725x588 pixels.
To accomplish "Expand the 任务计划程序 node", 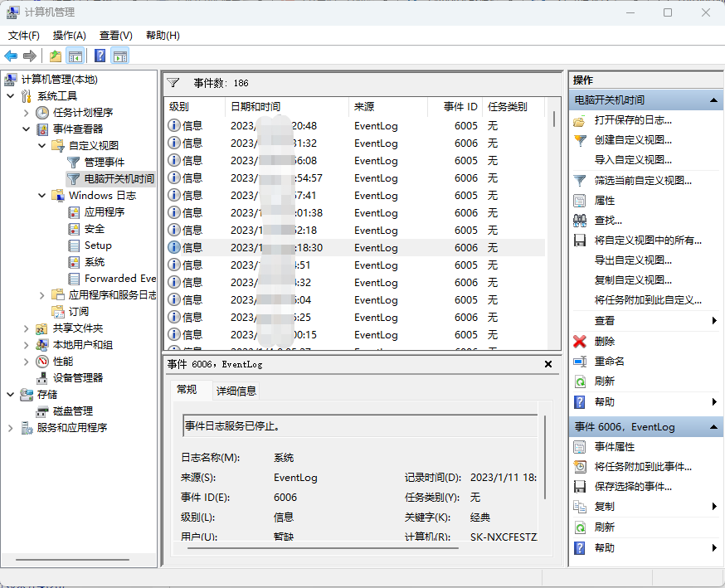I will [27, 113].
